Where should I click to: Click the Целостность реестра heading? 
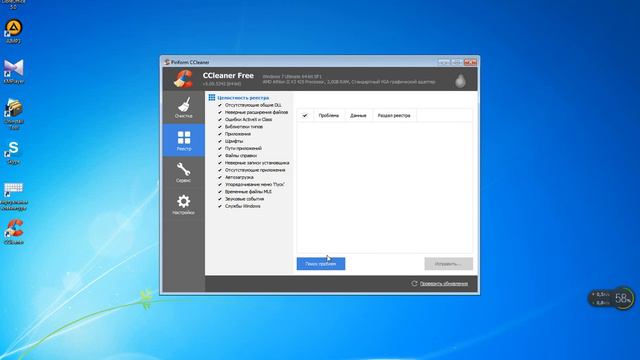point(243,98)
